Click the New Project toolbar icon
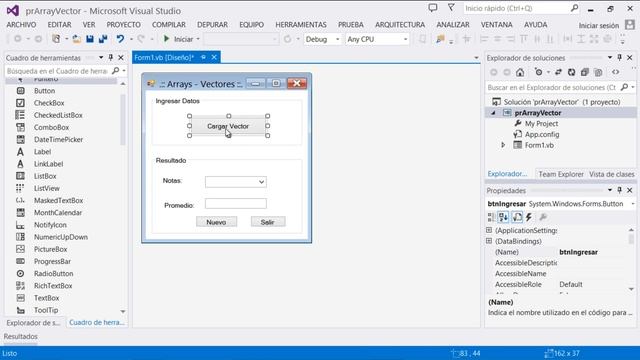Viewport: 640px width, 360px height. pos(56,39)
